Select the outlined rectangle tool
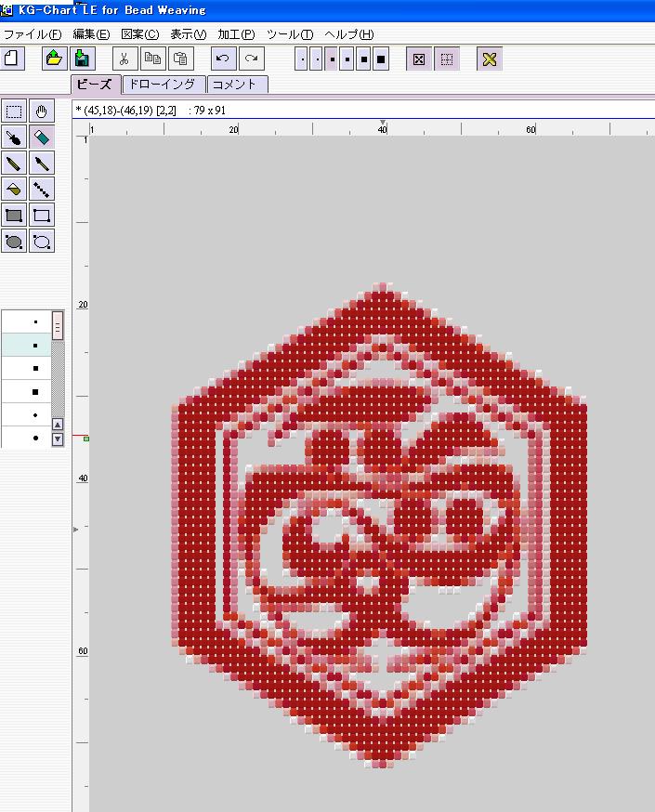 42,215
